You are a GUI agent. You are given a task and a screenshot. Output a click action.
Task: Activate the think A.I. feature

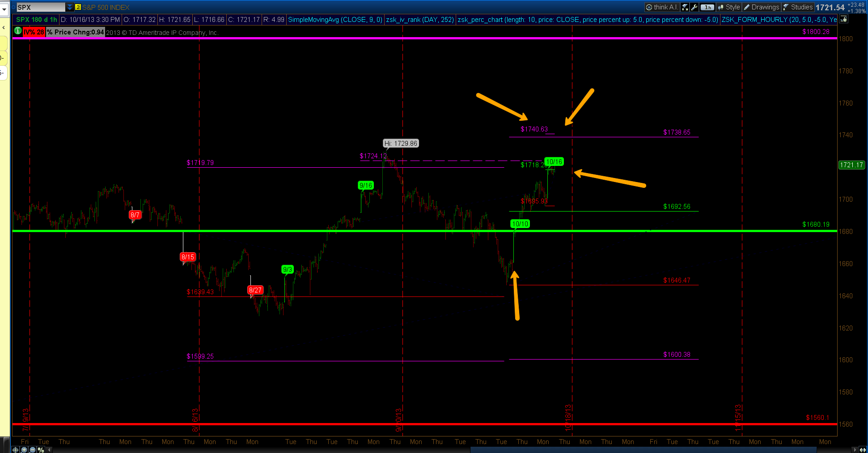coord(661,7)
